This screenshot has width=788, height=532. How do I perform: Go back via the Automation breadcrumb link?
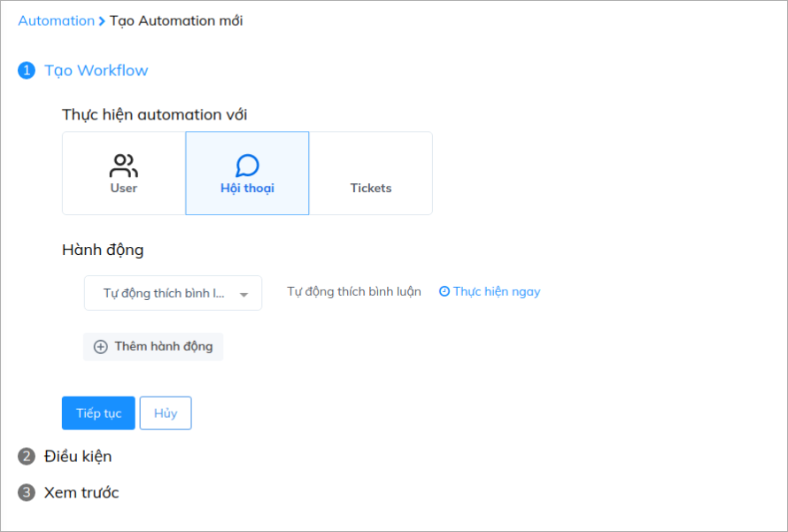point(57,21)
